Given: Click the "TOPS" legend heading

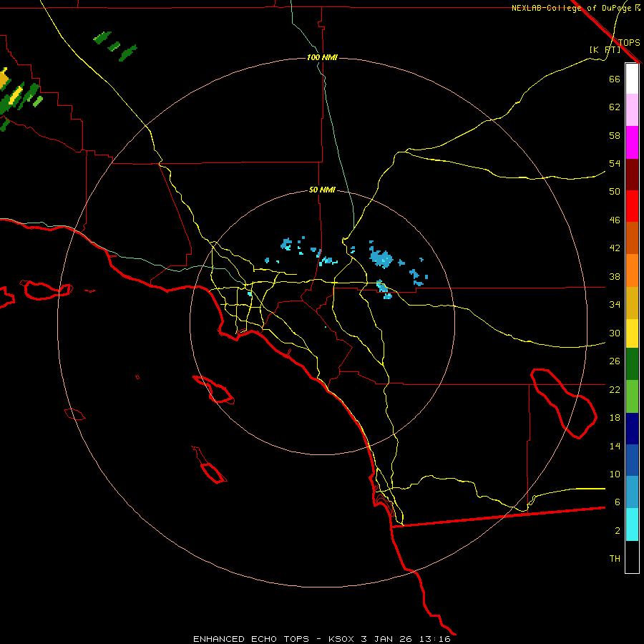Looking at the screenshot, I should [x=629, y=42].
